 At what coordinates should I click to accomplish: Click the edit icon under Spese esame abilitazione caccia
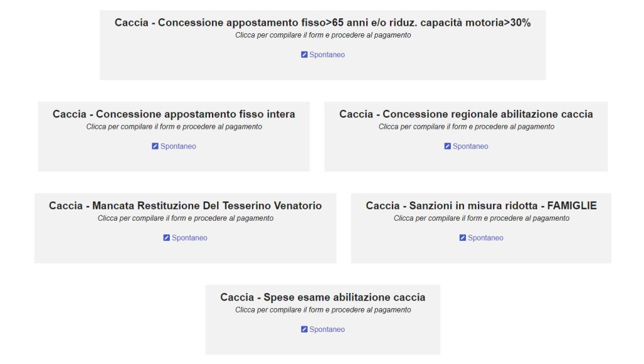point(304,329)
